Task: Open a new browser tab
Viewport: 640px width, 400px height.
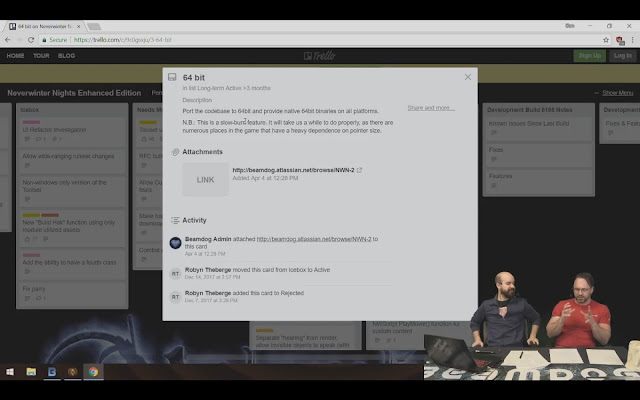Action: (x=94, y=27)
